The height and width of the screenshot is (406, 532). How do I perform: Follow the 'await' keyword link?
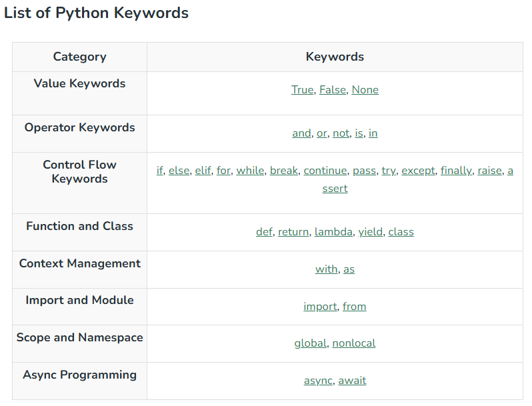(x=352, y=381)
